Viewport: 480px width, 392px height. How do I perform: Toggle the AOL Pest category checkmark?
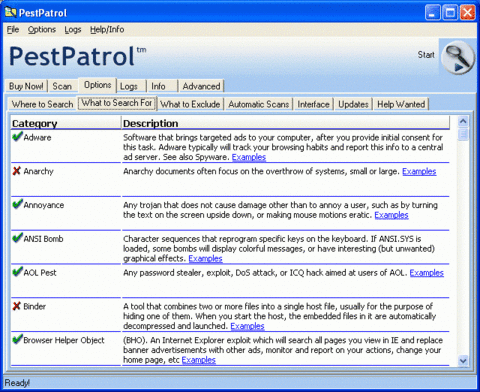pyautogui.click(x=17, y=271)
